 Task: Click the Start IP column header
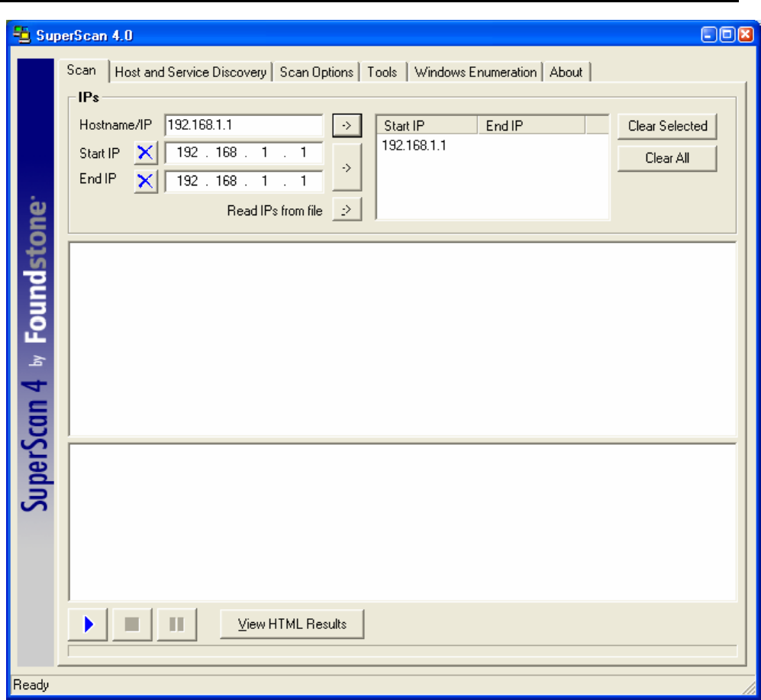[x=427, y=126]
